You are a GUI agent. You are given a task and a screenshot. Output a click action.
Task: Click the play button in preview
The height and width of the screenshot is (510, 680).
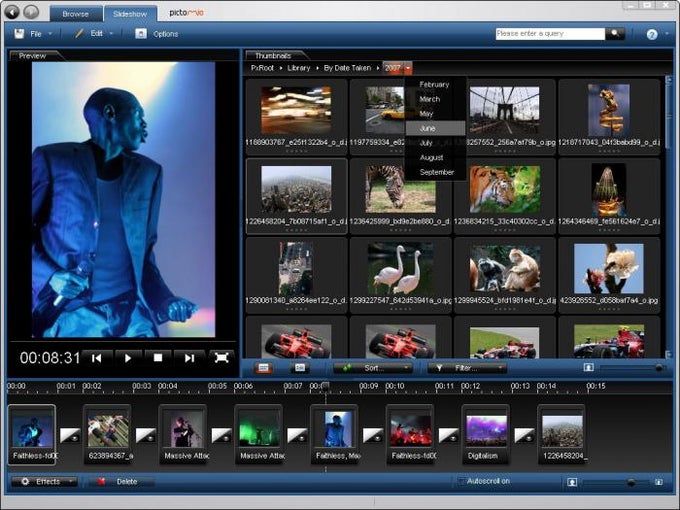(x=127, y=357)
